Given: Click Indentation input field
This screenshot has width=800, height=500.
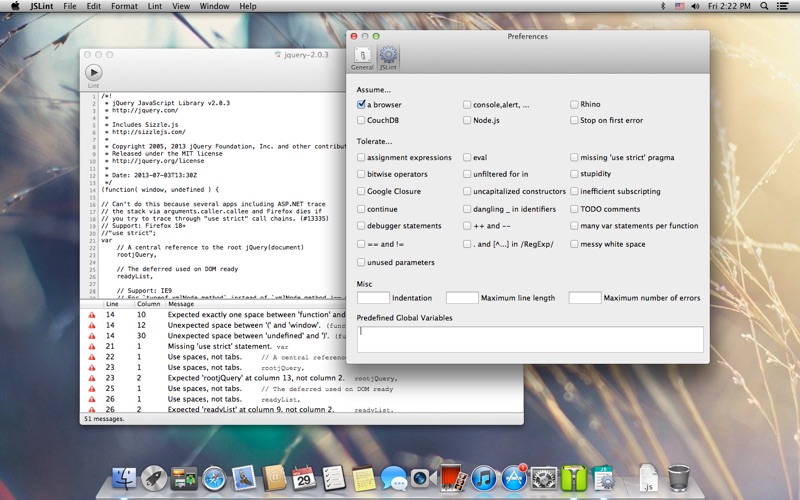Looking at the screenshot, I should (373, 297).
